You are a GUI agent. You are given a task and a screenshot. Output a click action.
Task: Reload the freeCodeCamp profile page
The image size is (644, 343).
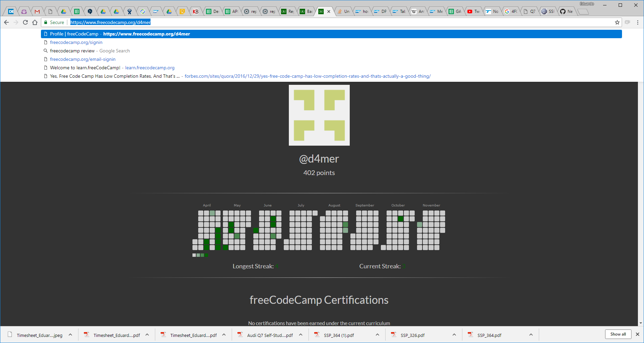[25, 22]
